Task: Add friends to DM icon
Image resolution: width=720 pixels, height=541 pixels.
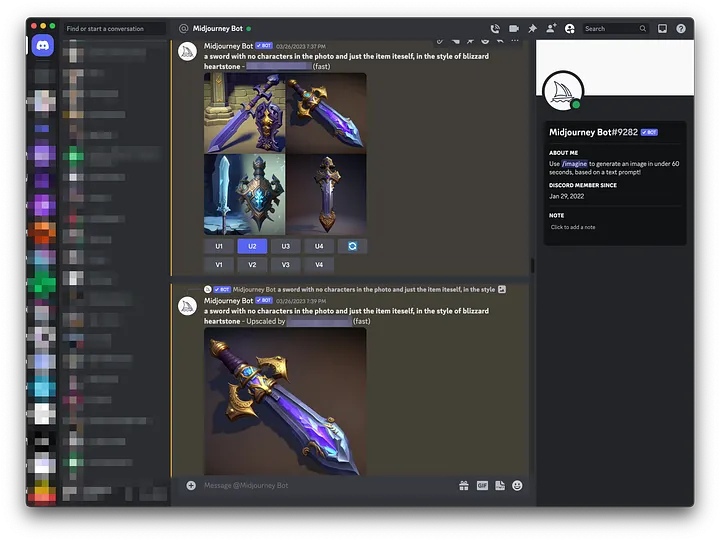Action: [x=550, y=29]
